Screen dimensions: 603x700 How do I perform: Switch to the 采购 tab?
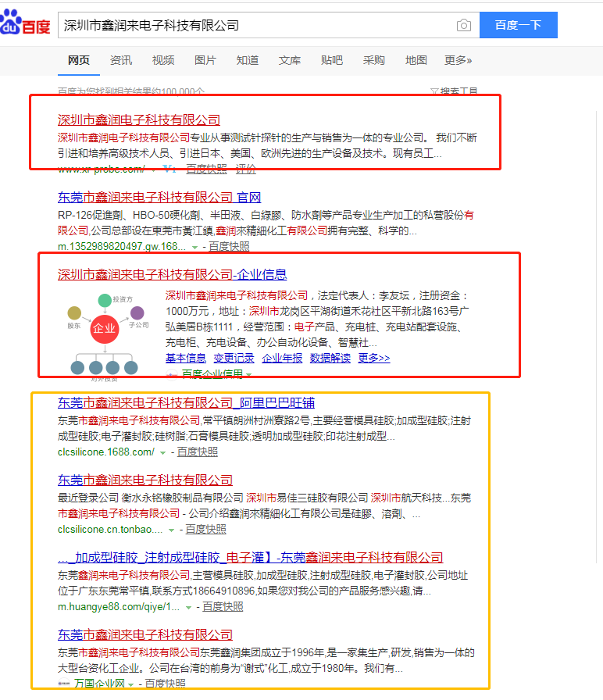[x=373, y=60]
